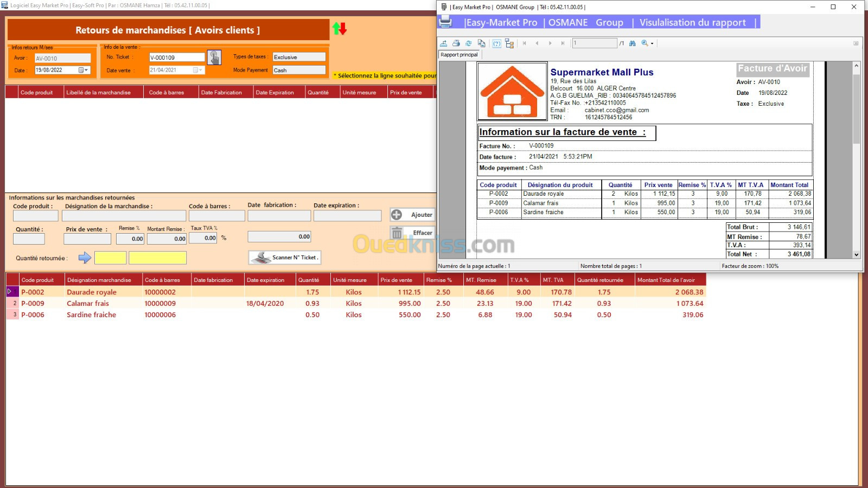The width and height of the screenshot is (868, 488).
Task: Click the export report icon in viewer toolbar
Action: (444, 43)
